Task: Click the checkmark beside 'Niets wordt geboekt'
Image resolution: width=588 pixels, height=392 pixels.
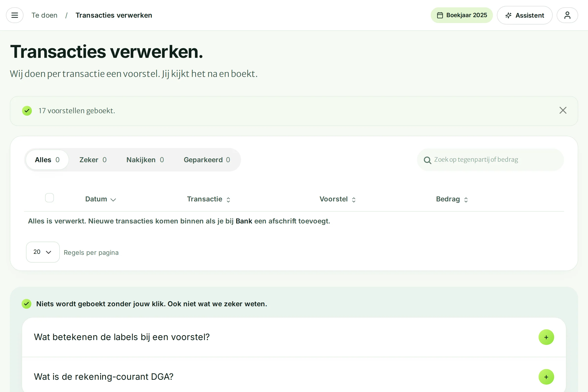Action: click(26, 304)
